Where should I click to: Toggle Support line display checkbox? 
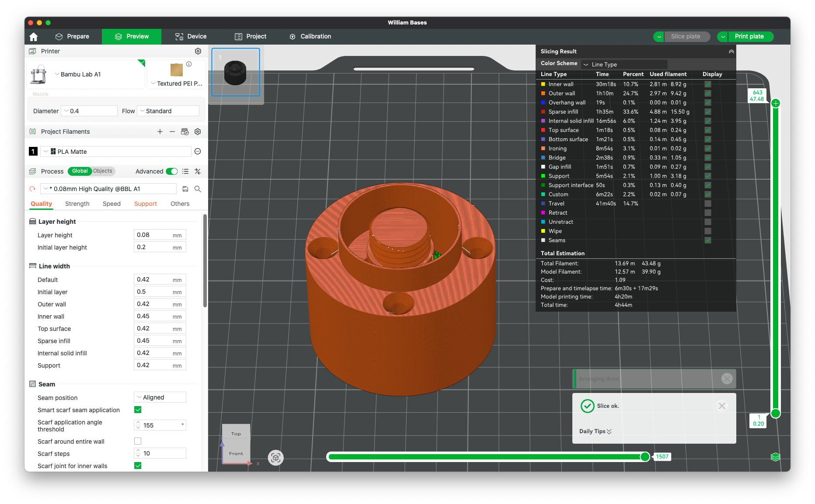(708, 176)
